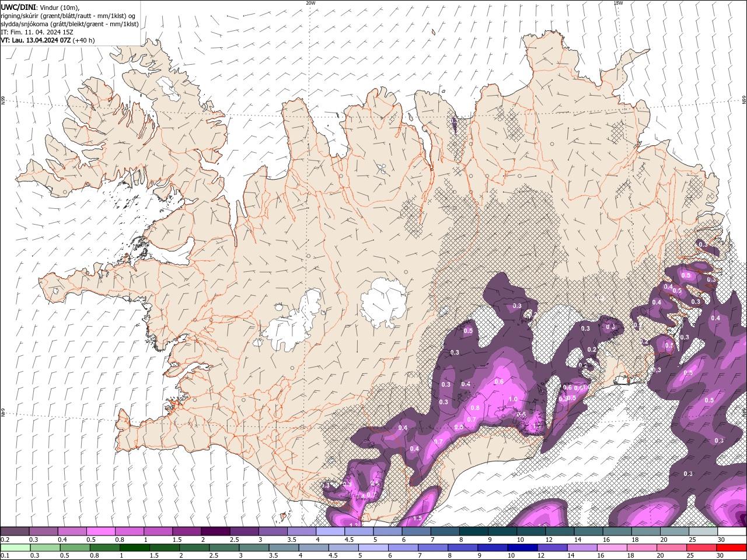Select the pale green 0.1 swatch in lower legend
This screenshot has width=747, height=560.
[x=15, y=548]
